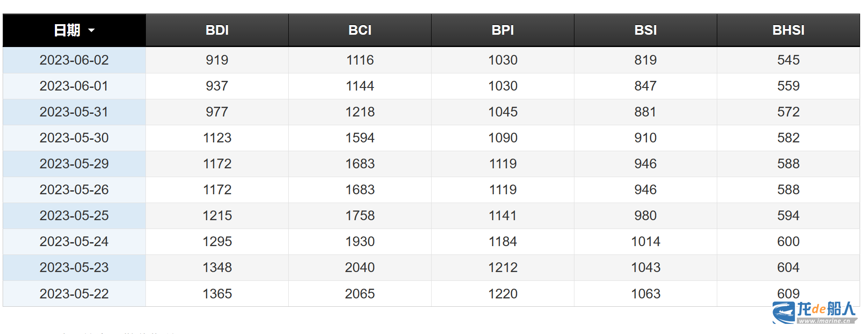Click the BPI column header
Screen dimensions: 868x334
pos(503,30)
